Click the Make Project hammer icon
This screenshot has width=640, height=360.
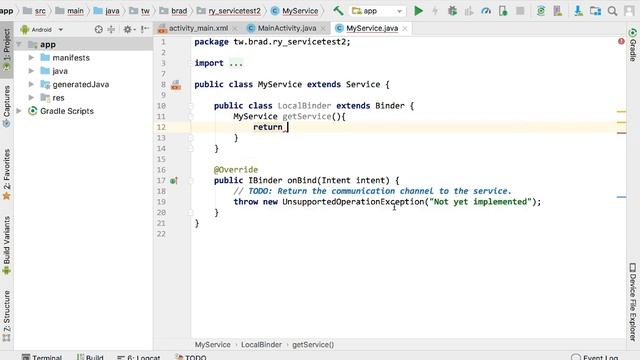338,11
